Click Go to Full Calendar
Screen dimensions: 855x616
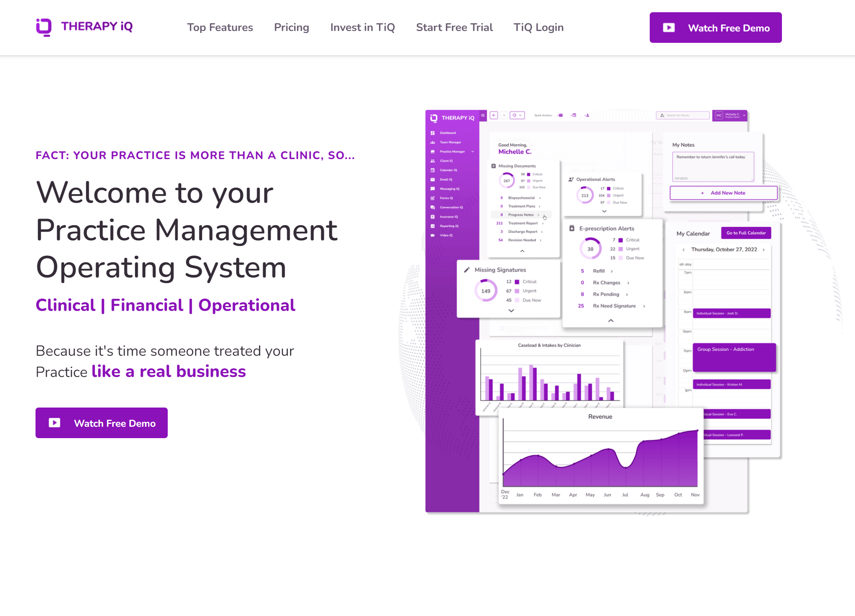[x=746, y=233]
